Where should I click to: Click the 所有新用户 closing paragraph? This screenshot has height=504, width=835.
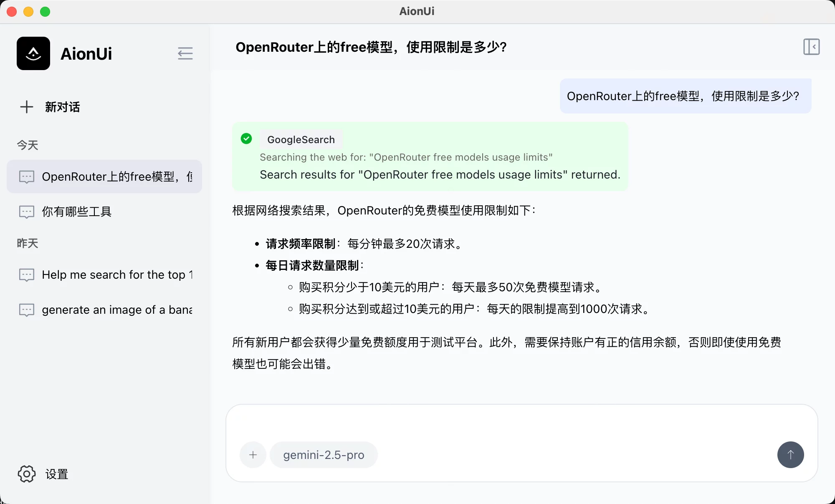[x=506, y=353]
